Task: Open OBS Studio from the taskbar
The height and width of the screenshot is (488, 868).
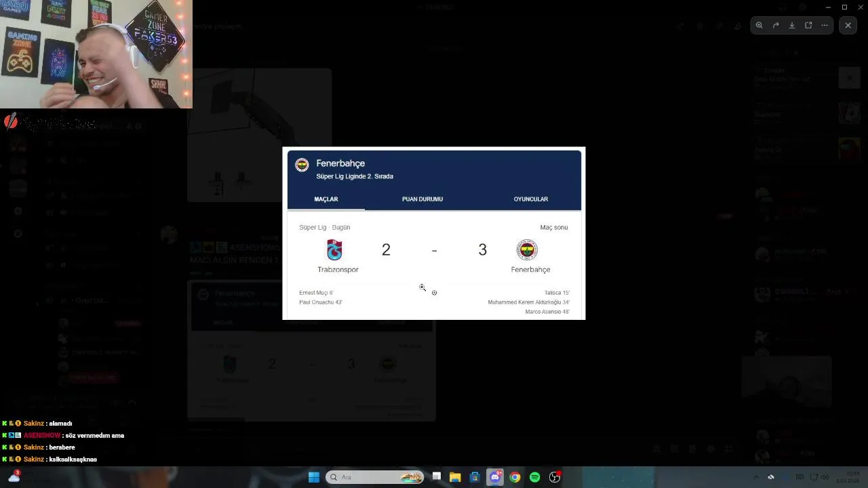Action: [555, 477]
